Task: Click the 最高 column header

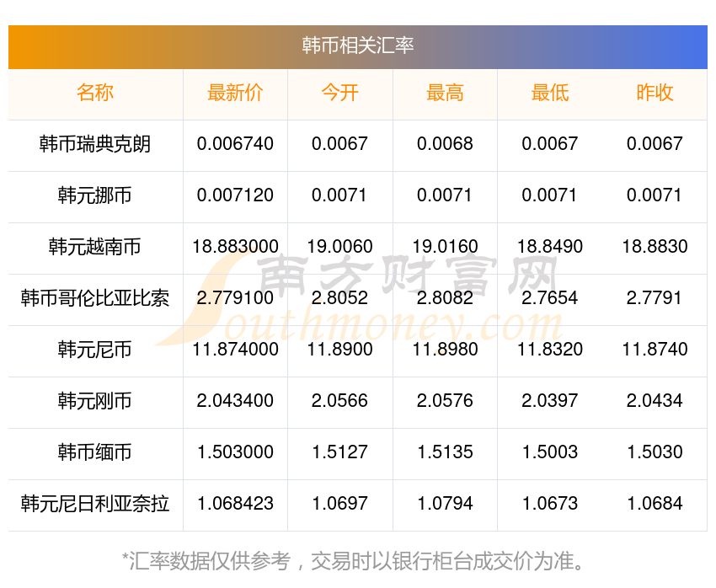Action: click(445, 94)
